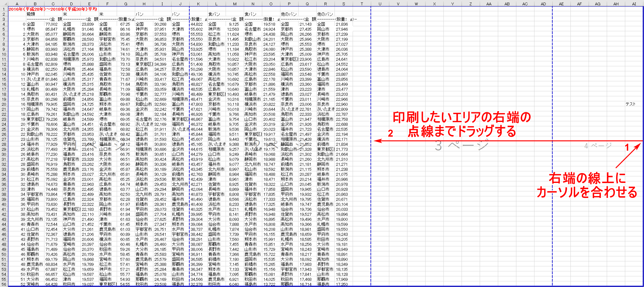644x287 pixels.
Task: Select the cell with value 30,268
Action: click(162, 24)
